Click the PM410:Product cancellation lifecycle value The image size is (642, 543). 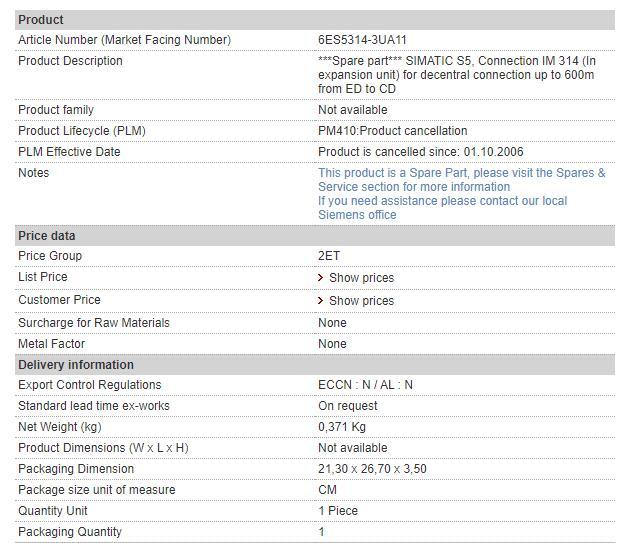(392, 131)
